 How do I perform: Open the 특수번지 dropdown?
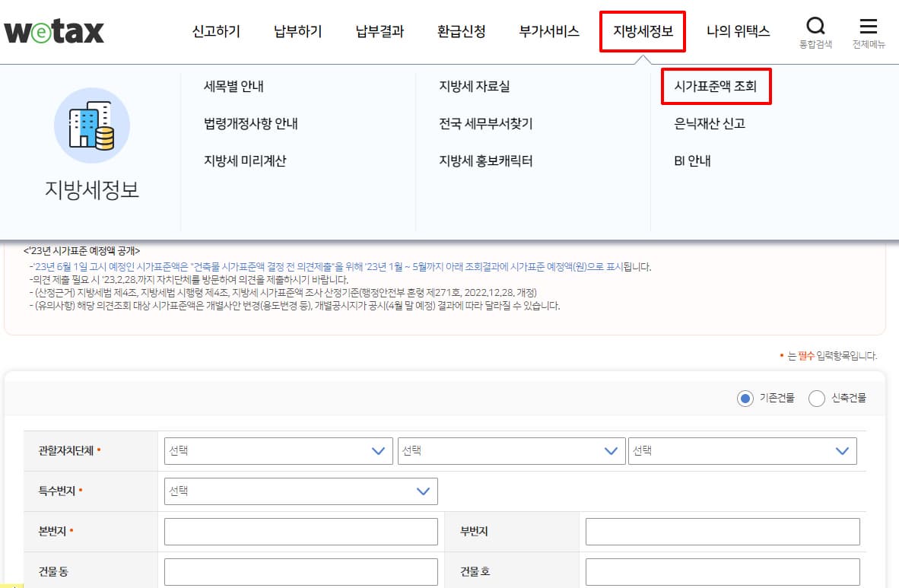tap(300, 491)
